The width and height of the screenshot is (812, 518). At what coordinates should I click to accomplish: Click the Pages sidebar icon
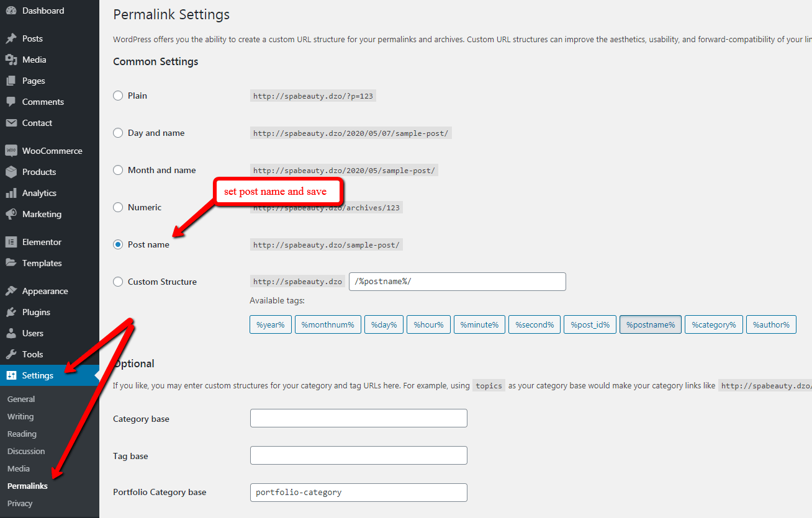coord(10,81)
